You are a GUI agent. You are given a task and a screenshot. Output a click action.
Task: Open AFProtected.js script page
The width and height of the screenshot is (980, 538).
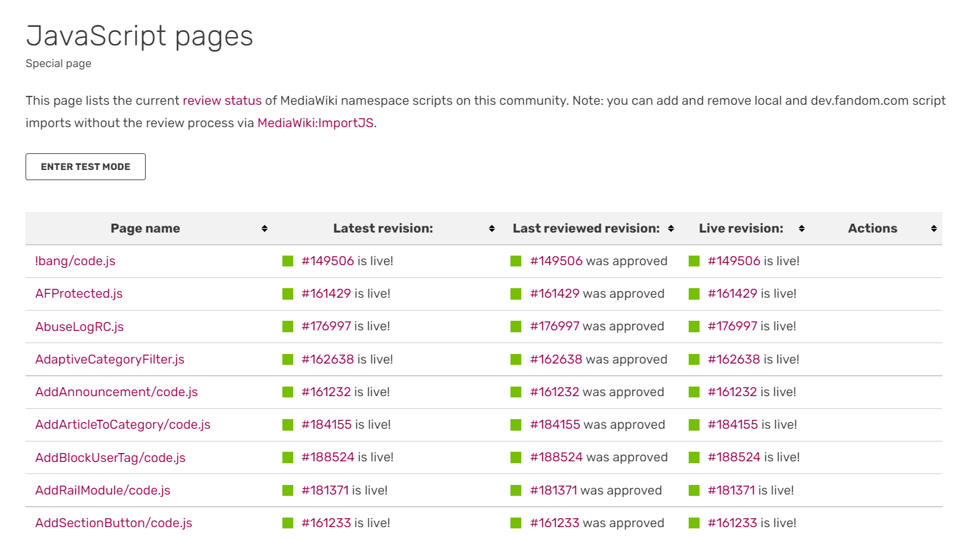click(79, 293)
